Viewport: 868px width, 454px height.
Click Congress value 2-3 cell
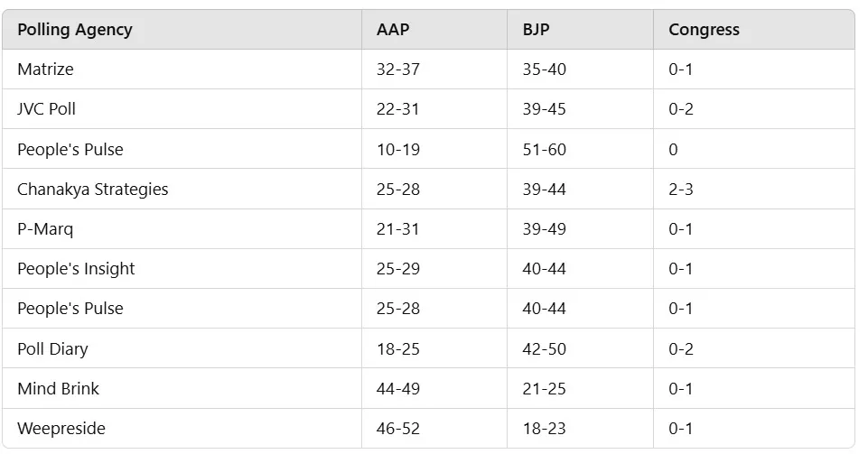pyautogui.click(x=680, y=190)
